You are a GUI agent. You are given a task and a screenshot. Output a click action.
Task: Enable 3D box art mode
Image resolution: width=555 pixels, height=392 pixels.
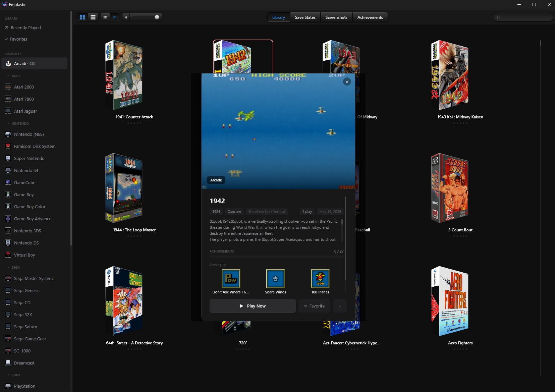click(115, 17)
